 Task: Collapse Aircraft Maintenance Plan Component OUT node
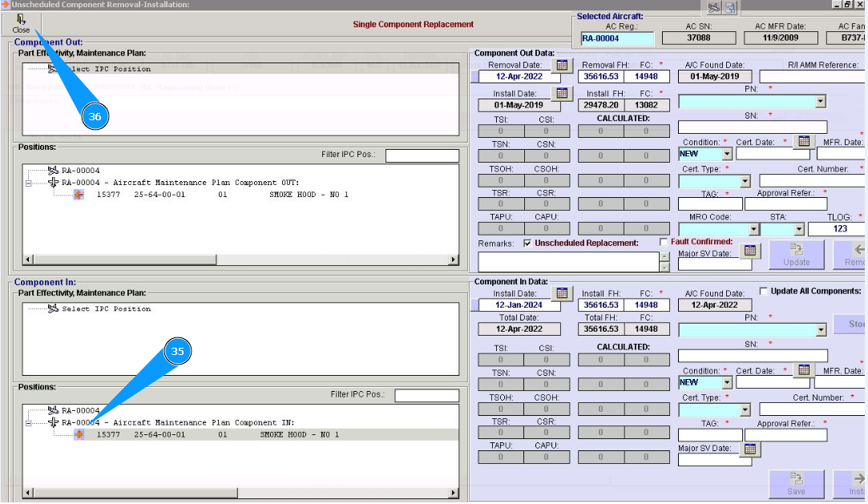pyautogui.click(x=28, y=183)
